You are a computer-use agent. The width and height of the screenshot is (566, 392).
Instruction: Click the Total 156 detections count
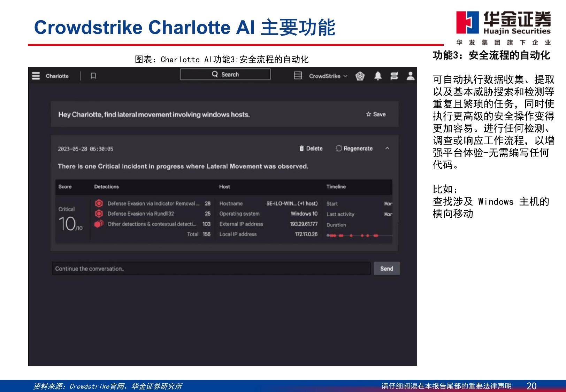(x=199, y=234)
